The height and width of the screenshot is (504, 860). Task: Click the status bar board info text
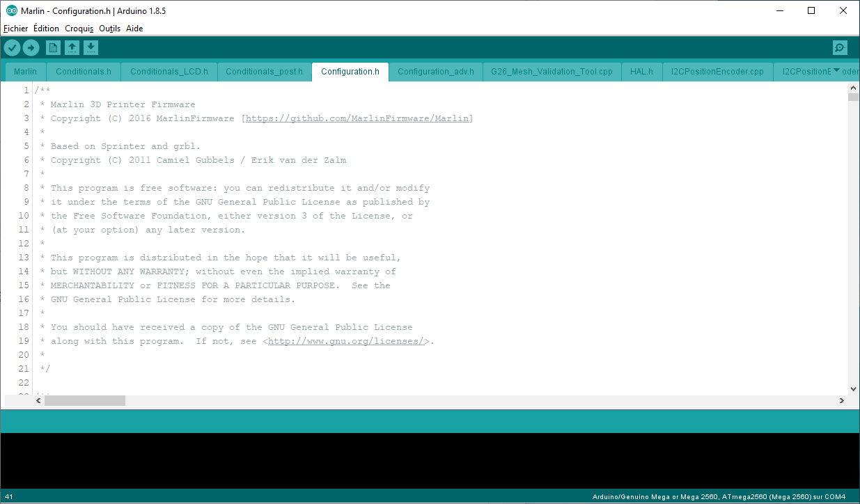(719, 497)
